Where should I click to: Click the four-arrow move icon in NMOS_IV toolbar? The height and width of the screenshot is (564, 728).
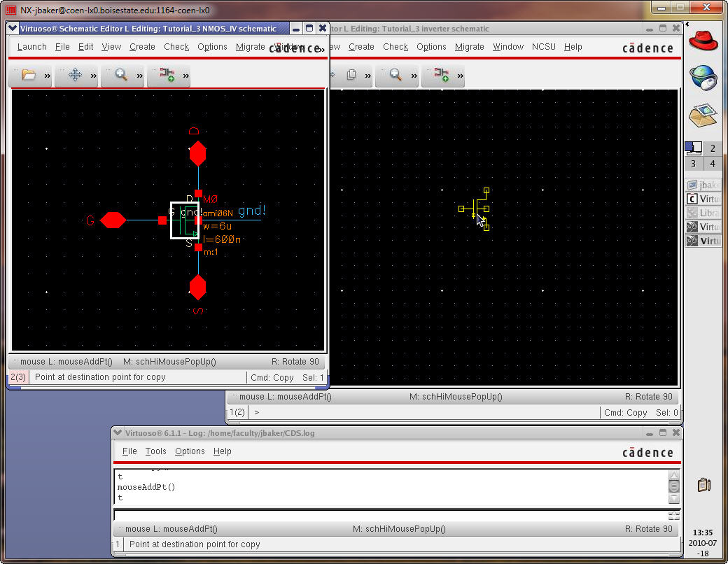tap(75, 75)
